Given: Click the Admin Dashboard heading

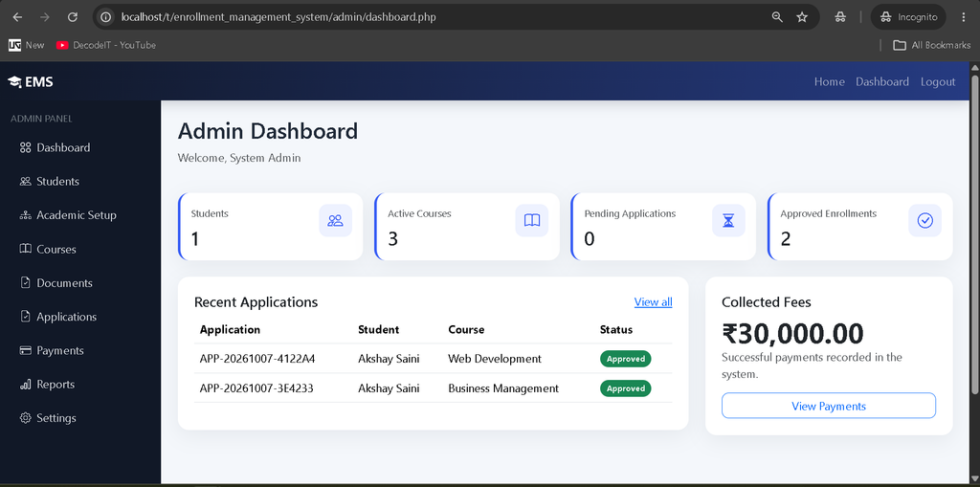Looking at the screenshot, I should point(268,131).
